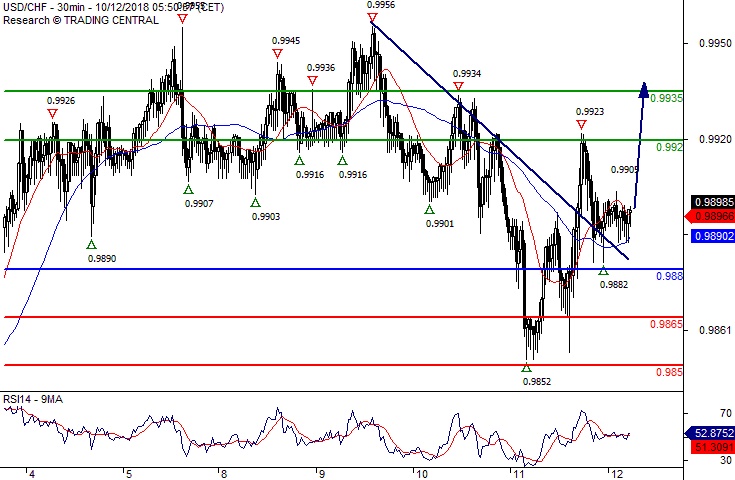Click date 9 on the time axis
Viewport: 735px width, 480px height.
click(x=322, y=474)
